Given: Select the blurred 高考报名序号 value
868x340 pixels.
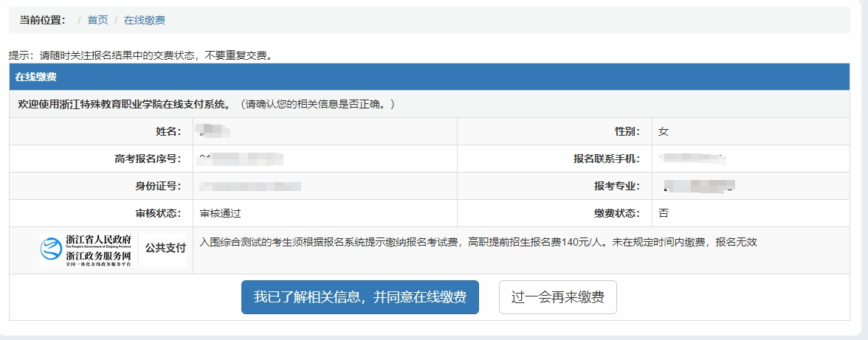Looking at the screenshot, I should (x=241, y=159).
